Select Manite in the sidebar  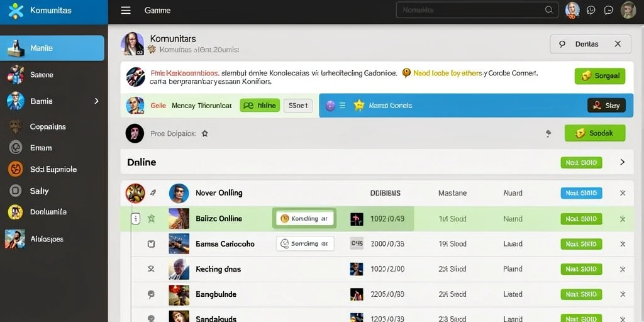pos(52,48)
